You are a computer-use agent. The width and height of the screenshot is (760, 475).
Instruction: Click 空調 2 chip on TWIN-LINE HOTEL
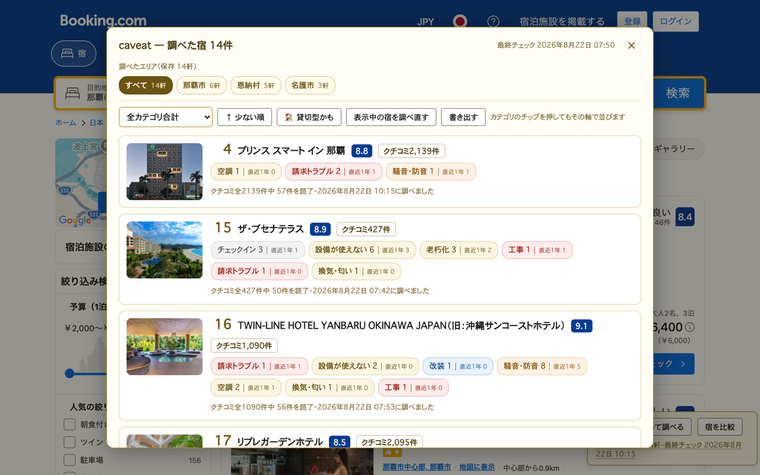[x=246, y=387]
